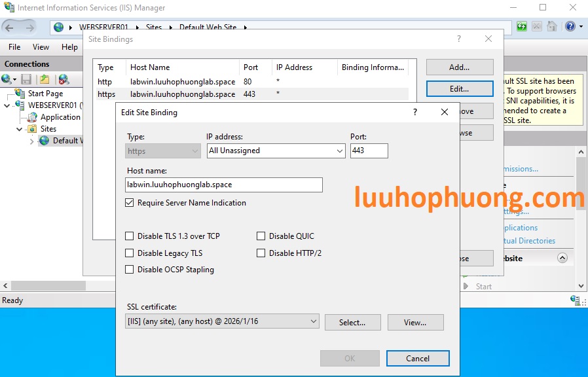
Task: Click the View menu in the menu bar
Action: pyautogui.click(x=41, y=46)
